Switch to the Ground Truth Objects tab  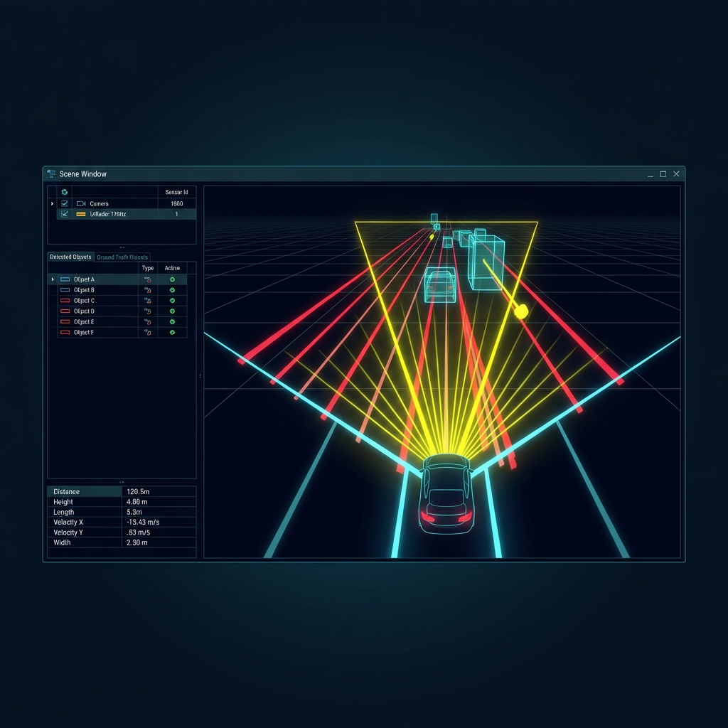pyautogui.click(x=122, y=257)
